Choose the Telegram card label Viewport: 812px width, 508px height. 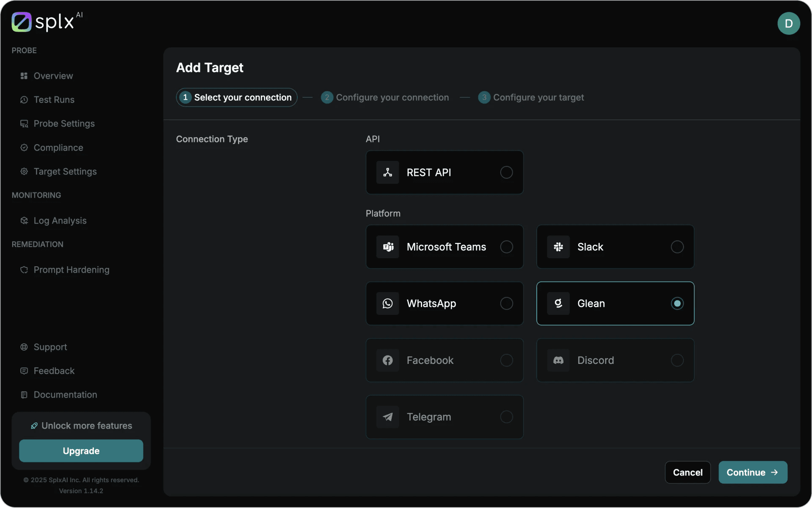(x=429, y=417)
